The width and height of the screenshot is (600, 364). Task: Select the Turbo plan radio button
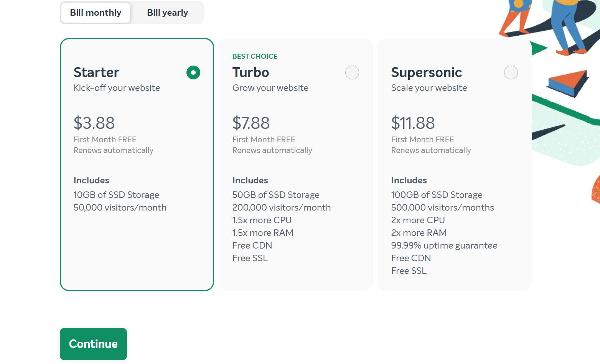coord(352,72)
